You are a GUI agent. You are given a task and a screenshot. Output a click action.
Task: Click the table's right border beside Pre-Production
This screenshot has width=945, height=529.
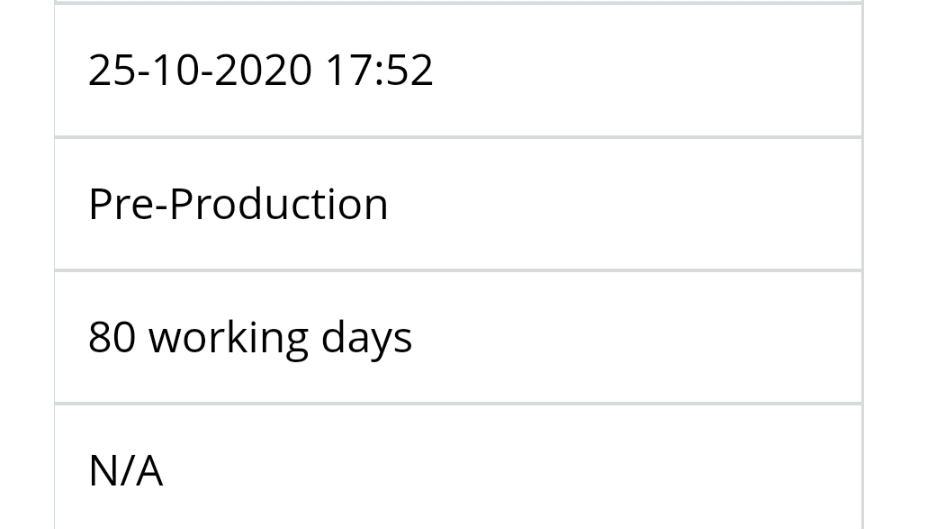pyautogui.click(x=862, y=204)
